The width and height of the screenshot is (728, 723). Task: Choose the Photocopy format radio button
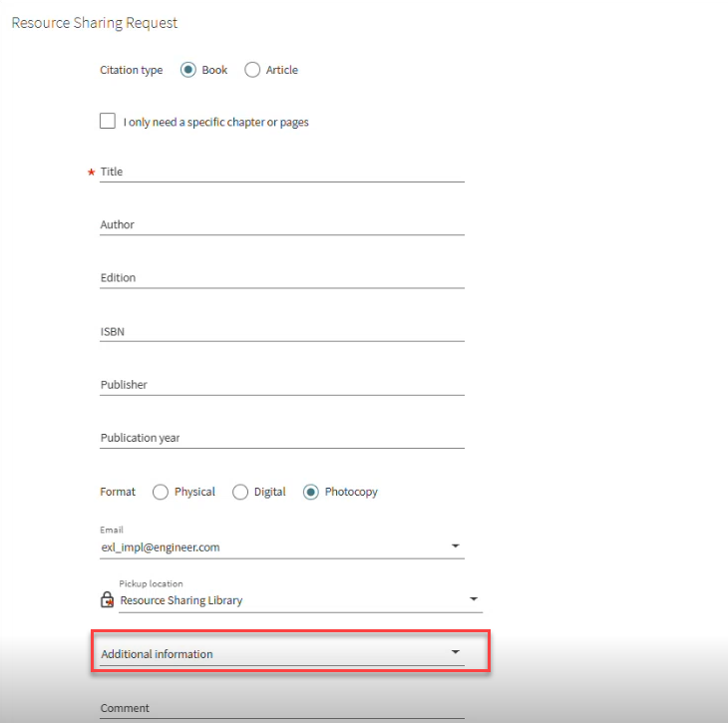tap(310, 492)
